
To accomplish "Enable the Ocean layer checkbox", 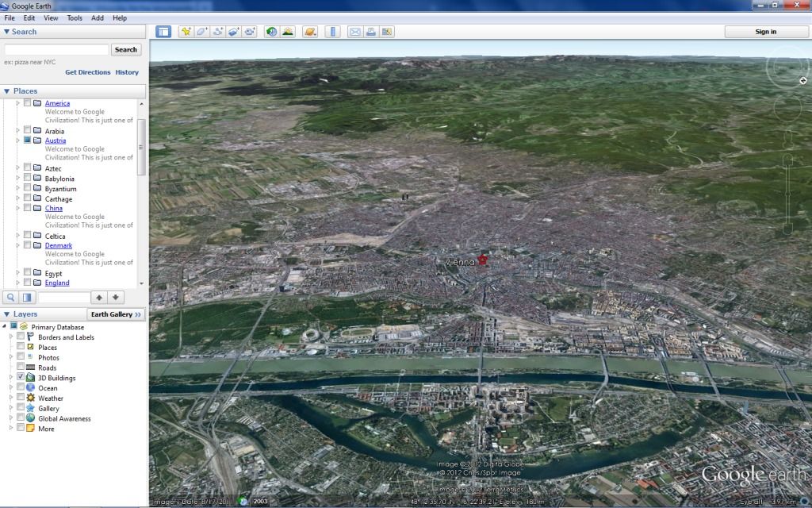I will click(x=21, y=387).
